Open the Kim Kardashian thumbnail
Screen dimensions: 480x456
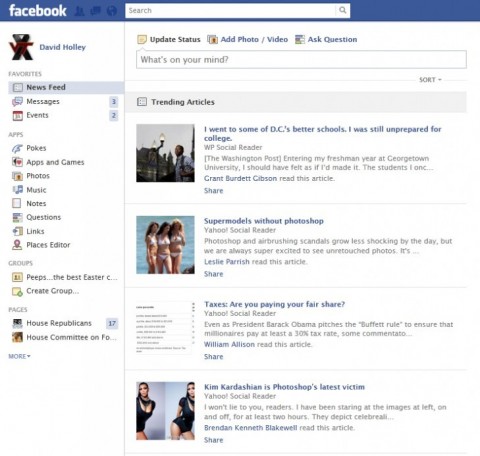165,411
